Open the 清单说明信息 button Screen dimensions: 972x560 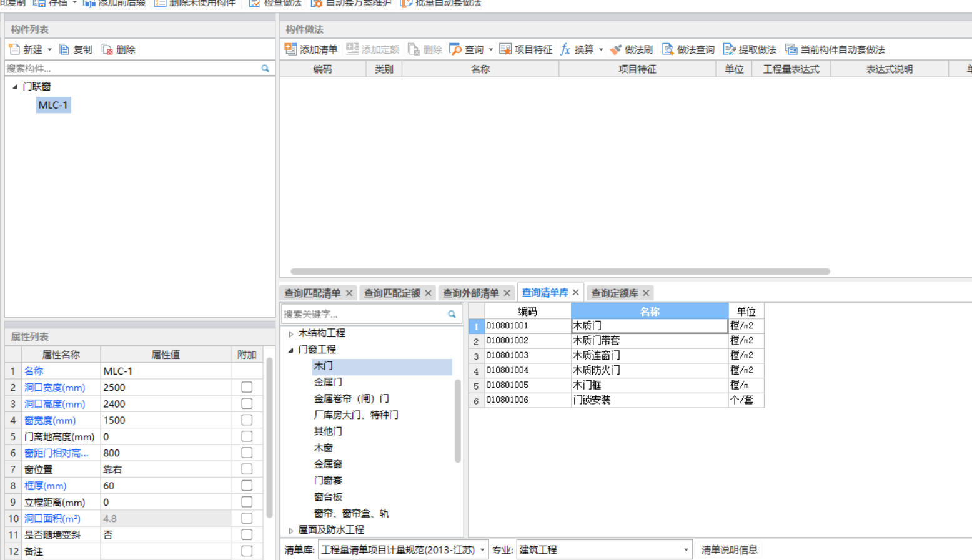click(x=729, y=549)
